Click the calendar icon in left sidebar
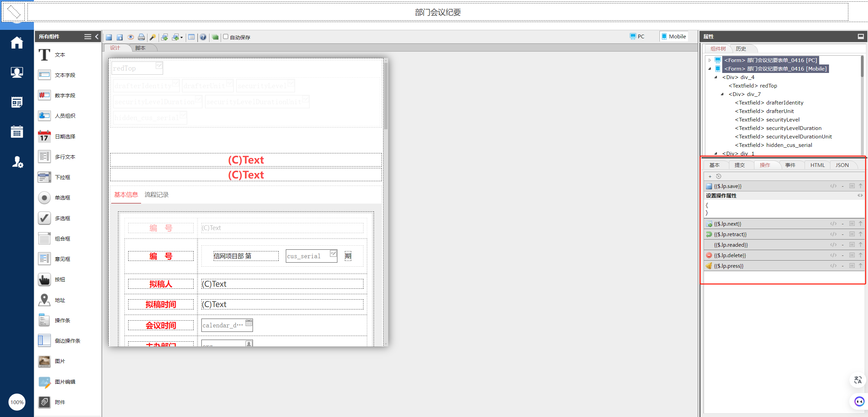This screenshot has height=417, width=868. 17,132
